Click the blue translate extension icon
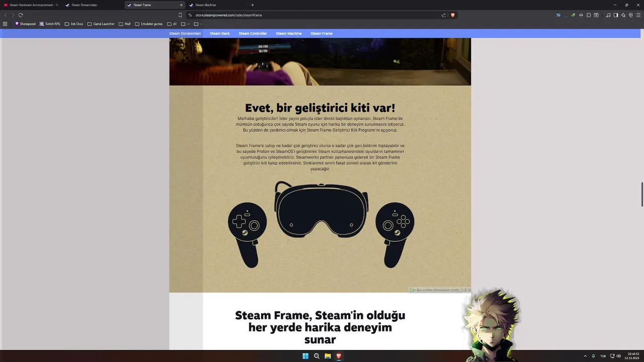 (x=558, y=15)
